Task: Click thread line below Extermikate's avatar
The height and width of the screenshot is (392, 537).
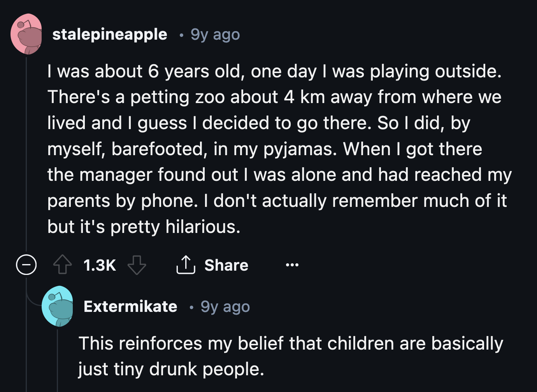Action: pos(58,358)
